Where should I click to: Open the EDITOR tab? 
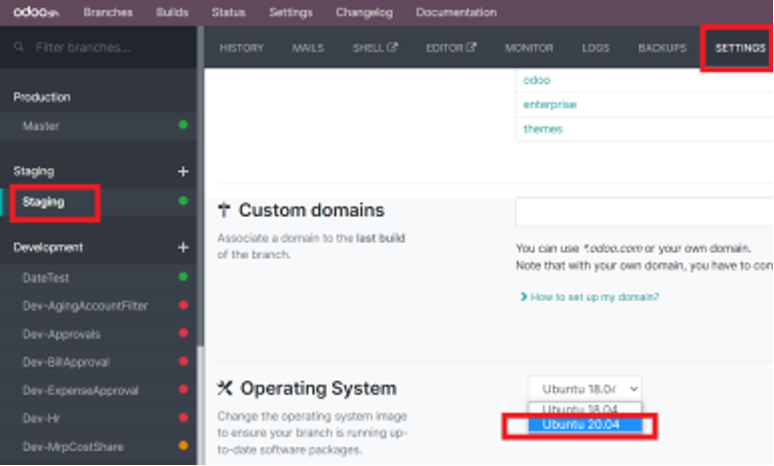451,48
